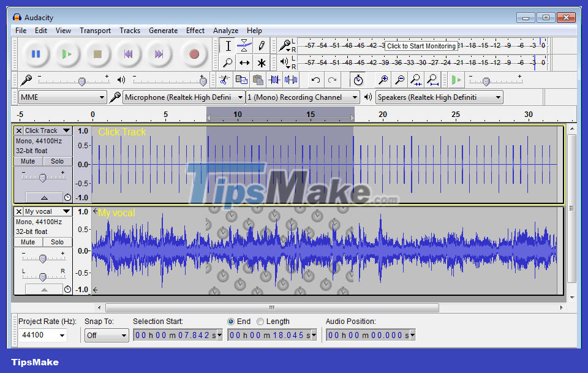Select the Multi-Tool mode
588x373 pixels.
261,62
